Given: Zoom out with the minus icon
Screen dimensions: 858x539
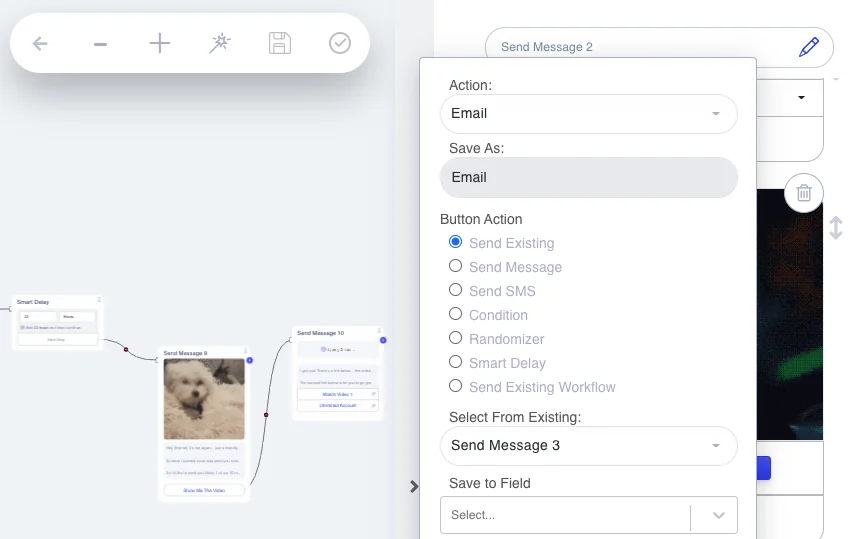Looking at the screenshot, I should [100, 44].
